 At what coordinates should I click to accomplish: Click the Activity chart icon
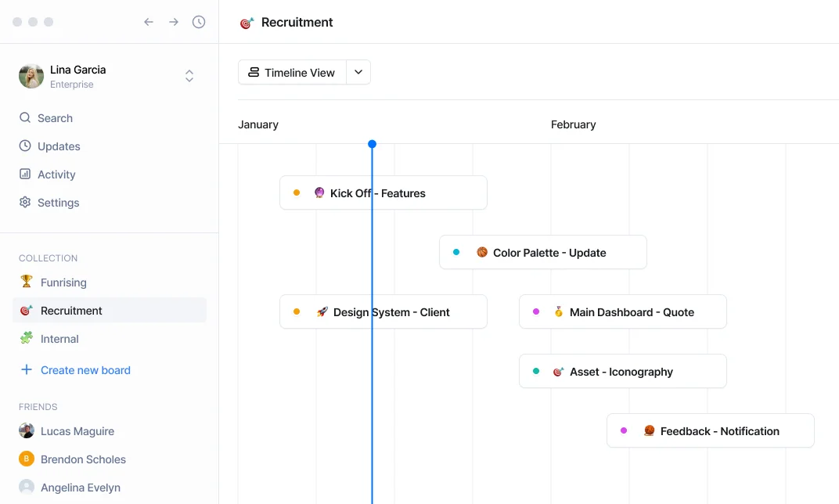[x=25, y=175]
